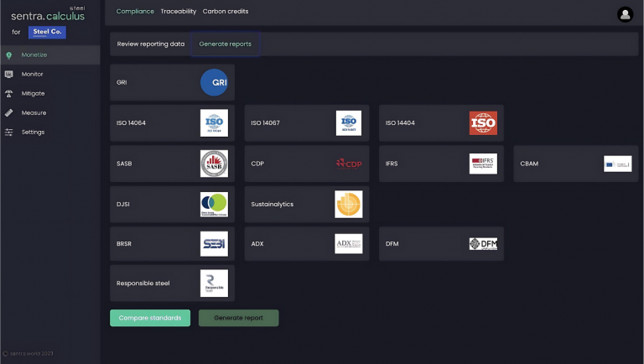Select the ISO 14064 logo thumbnail

(214, 123)
